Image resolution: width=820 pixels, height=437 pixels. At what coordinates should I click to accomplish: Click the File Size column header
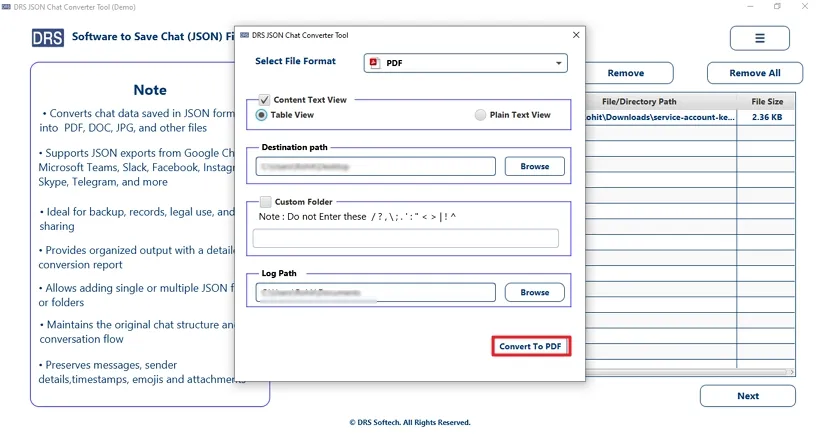(x=767, y=101)
